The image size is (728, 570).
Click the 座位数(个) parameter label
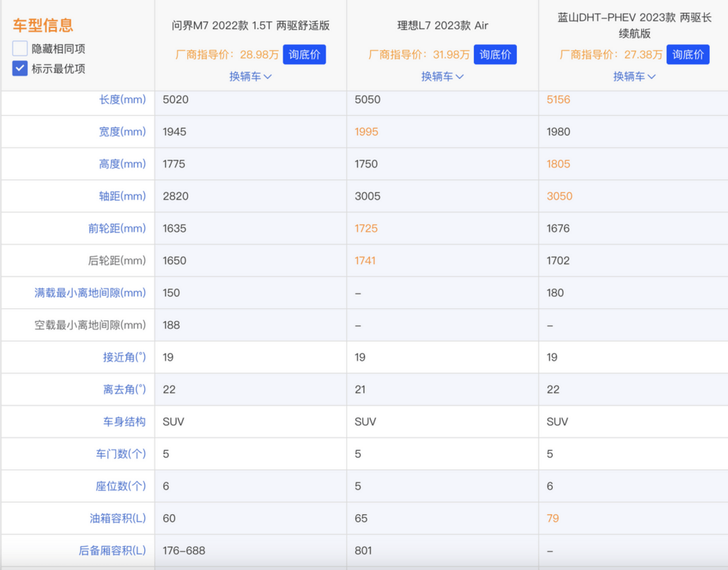tap(121, 486)
